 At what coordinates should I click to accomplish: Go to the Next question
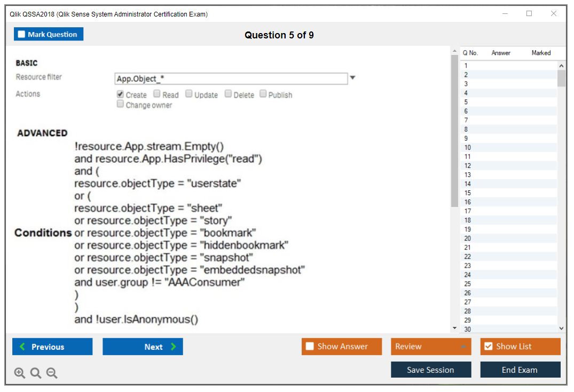pyautogui.click(x=143, y=347)
